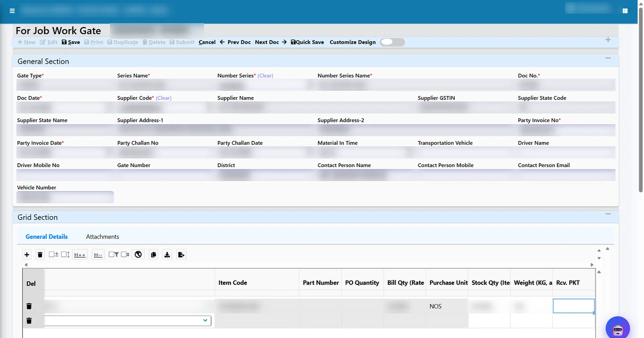
Task: Open the Doc Date field picker
Action: (x=65, y=107)
